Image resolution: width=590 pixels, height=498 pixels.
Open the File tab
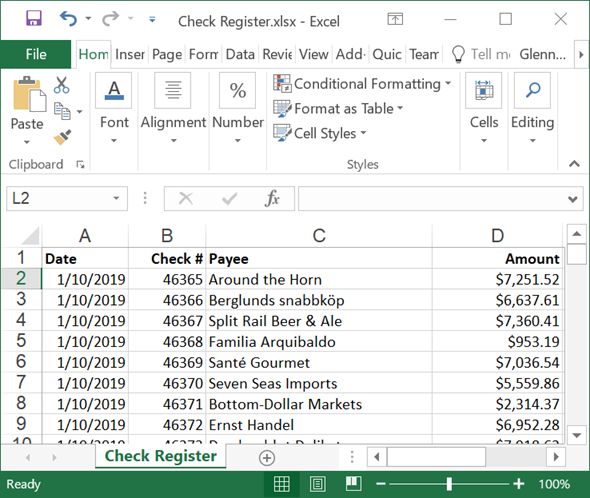(x=36, y=54)
